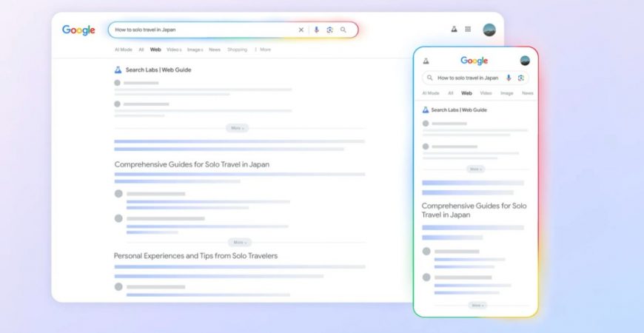
Task: Click the flask icon beside mobile Web Guide
Action: coord(426,110)
